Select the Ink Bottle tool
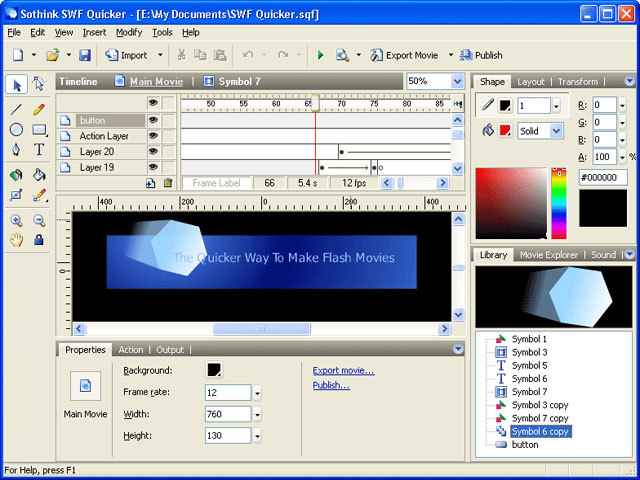 [16, 175]
